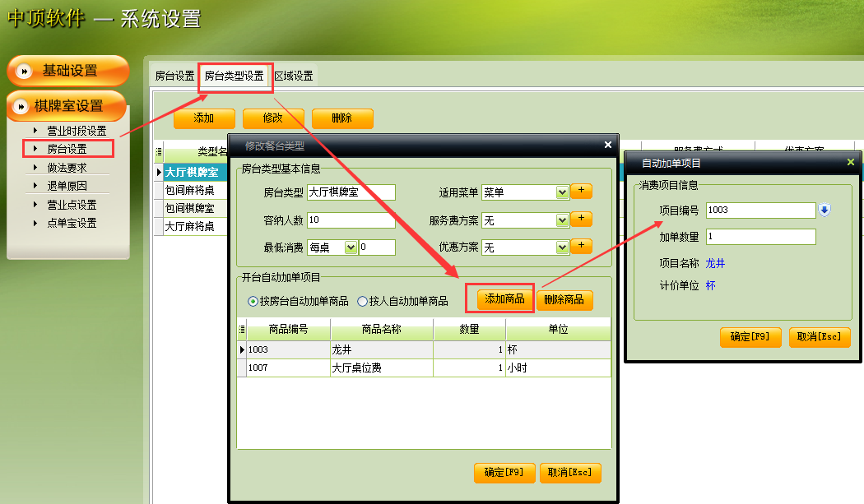Select 房台设置 in sidebar
The width and height of the screenshot is (864, 504).
67,149
